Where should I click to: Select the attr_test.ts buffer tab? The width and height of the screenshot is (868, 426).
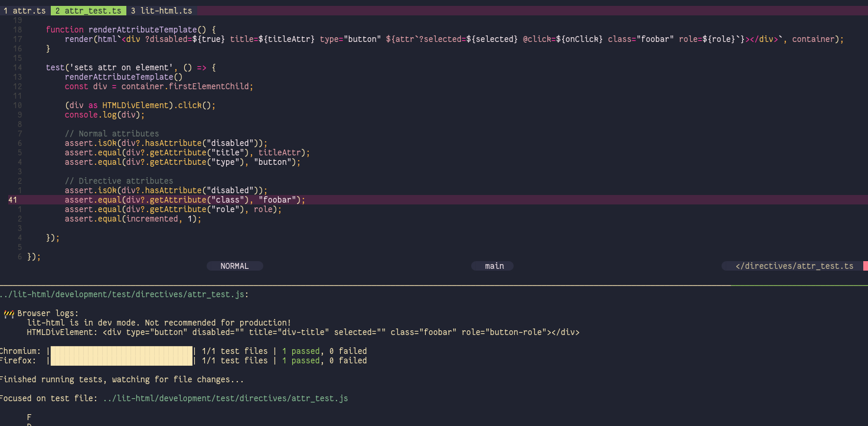89,11
